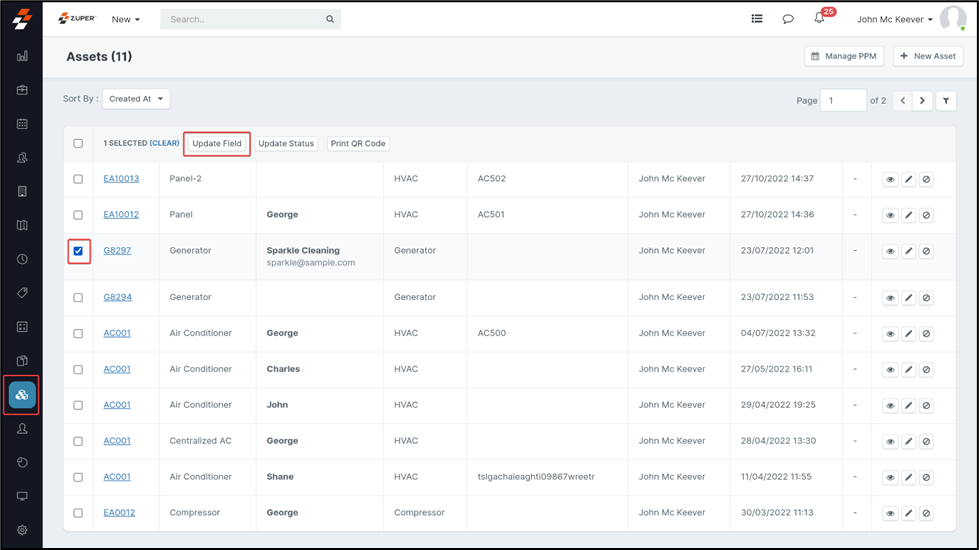Tick the select-all checkbox in header row
979x550 pixels.
pos(78,144)
